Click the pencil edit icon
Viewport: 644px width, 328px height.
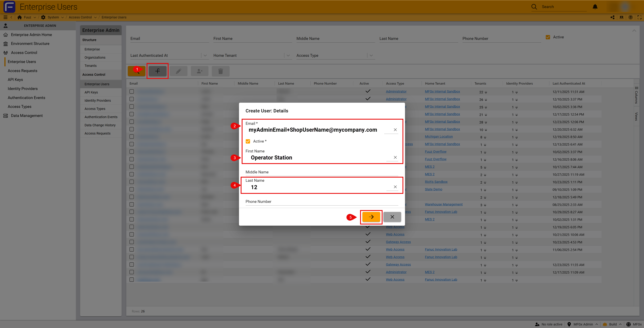click(x=178, y=71)
